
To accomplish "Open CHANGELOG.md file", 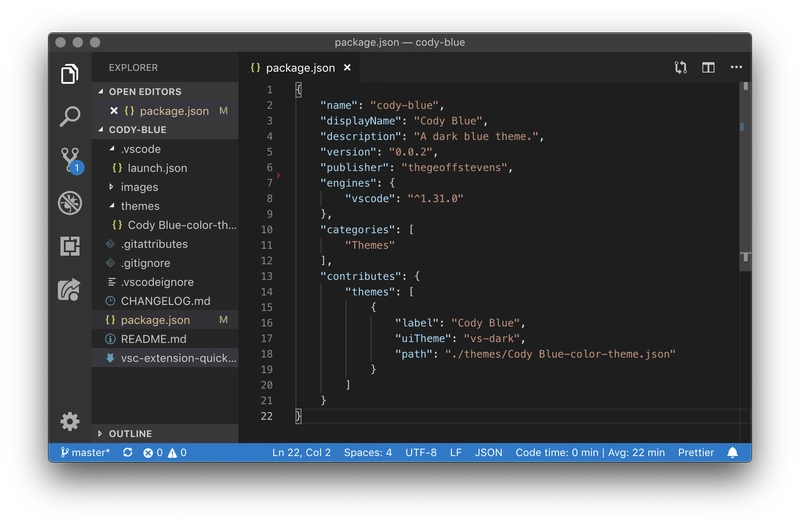I will 165,301.
